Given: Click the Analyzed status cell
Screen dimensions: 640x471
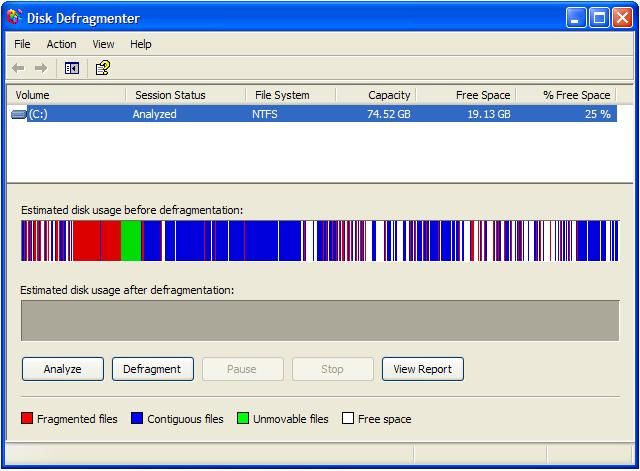Looking at the screenshot, I should point(155,114).
